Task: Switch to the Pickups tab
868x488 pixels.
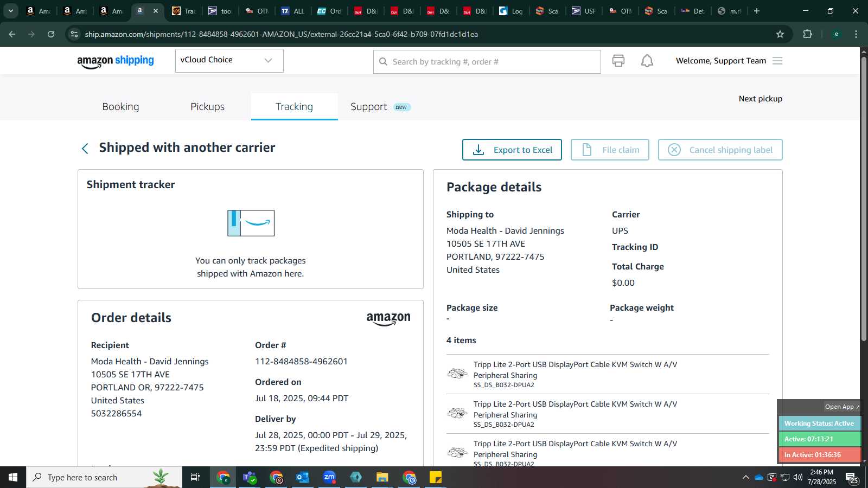Action: 207,106
